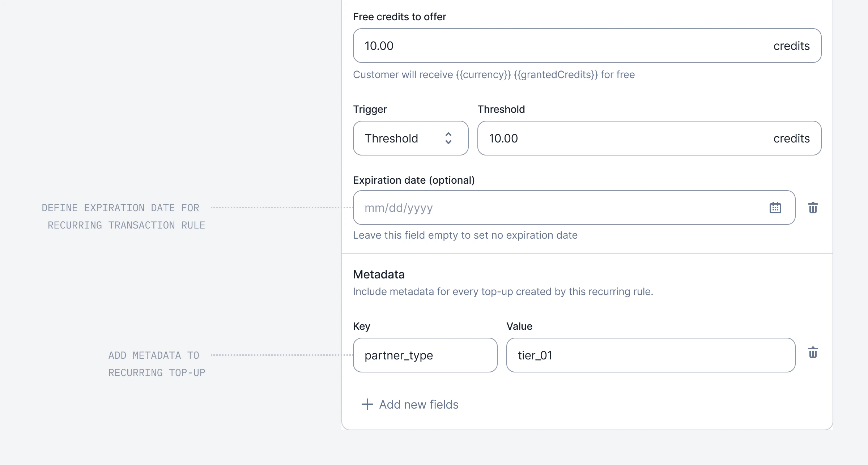
Task: Click the plus icon beside Add new fields
Action: coord(367,404)
